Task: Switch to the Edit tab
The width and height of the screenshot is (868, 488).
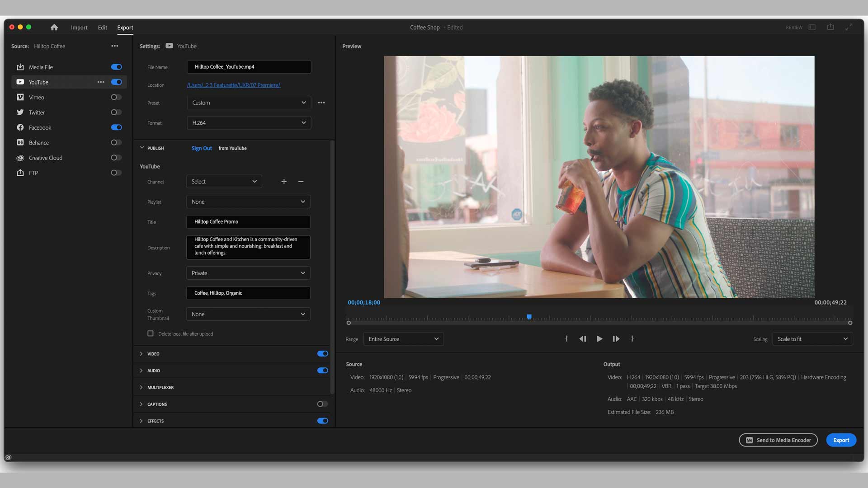Action: [103, 28]
